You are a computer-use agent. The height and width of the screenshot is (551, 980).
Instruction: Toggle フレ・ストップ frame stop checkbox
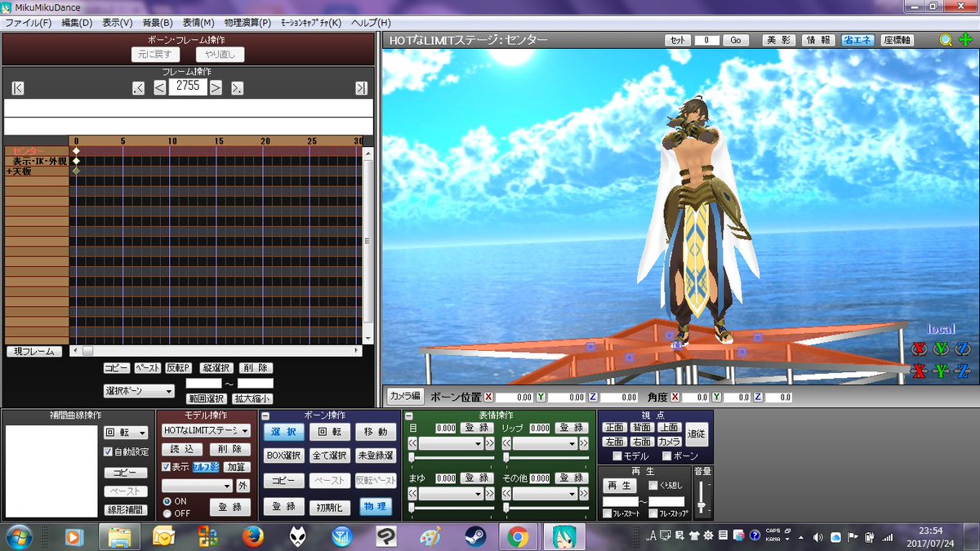tap(653, 513)
